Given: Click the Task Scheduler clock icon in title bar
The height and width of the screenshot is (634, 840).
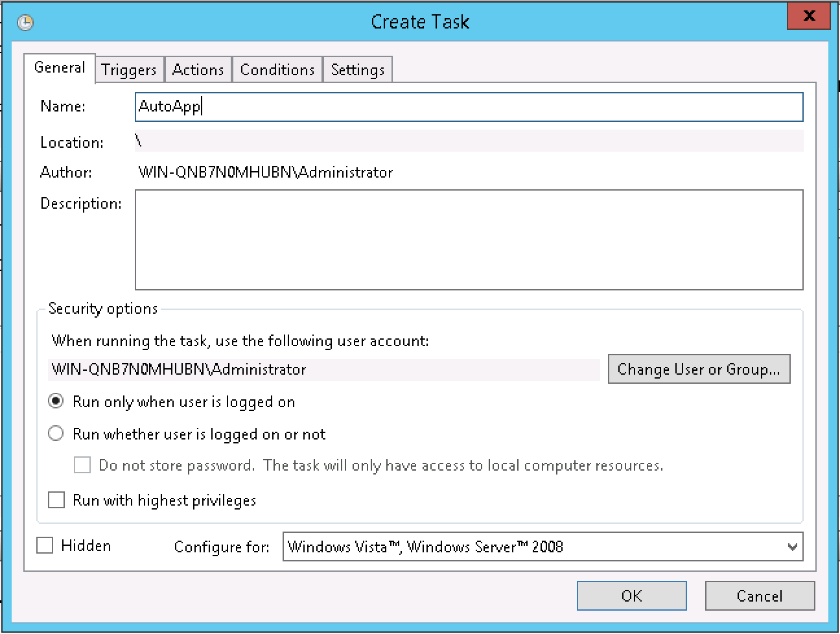Looking at the screenshot, I should tap(25, 23).
